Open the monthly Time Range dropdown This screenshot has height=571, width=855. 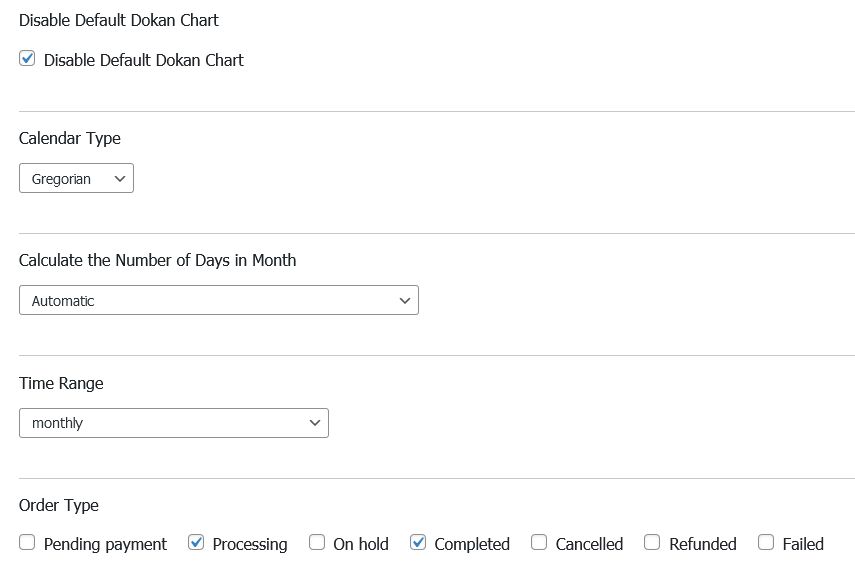173,423
